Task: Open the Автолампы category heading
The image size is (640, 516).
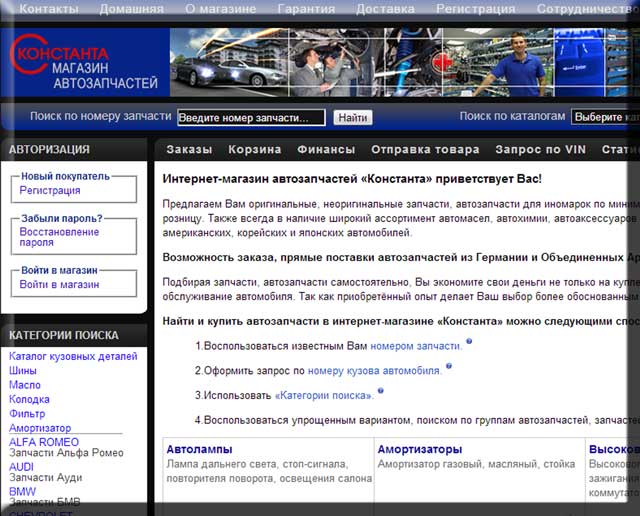Action: point(198,450)
